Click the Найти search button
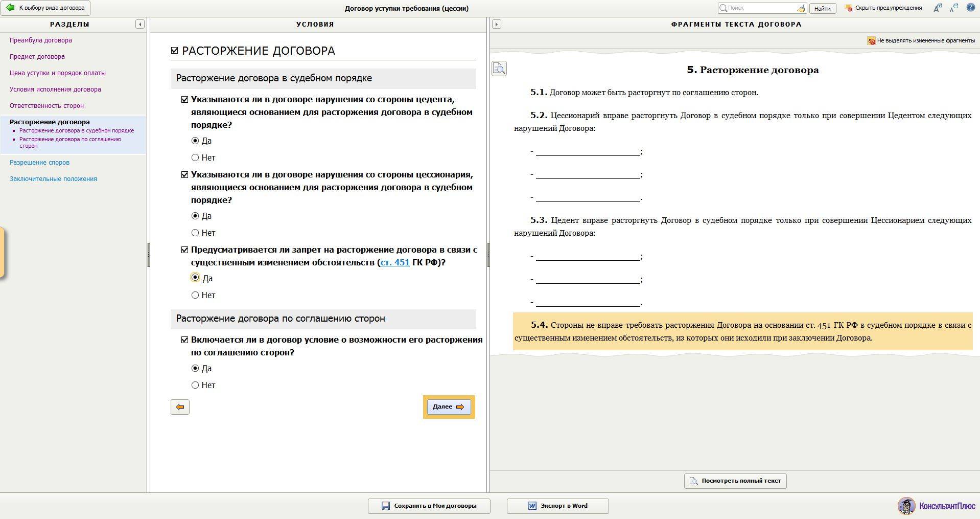Image resolution: width=980 pixels, height=519 pixels. pyautogui.click(x=822, y=8)
